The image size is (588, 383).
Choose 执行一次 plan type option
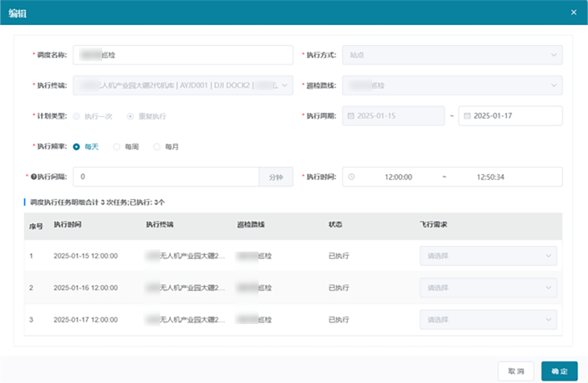[x=77, y=116]
